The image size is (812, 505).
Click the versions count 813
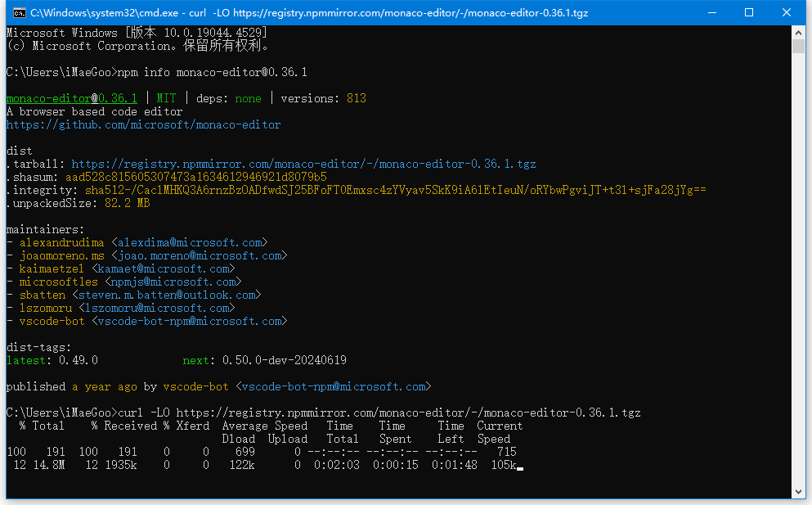(x=357, y=98)
